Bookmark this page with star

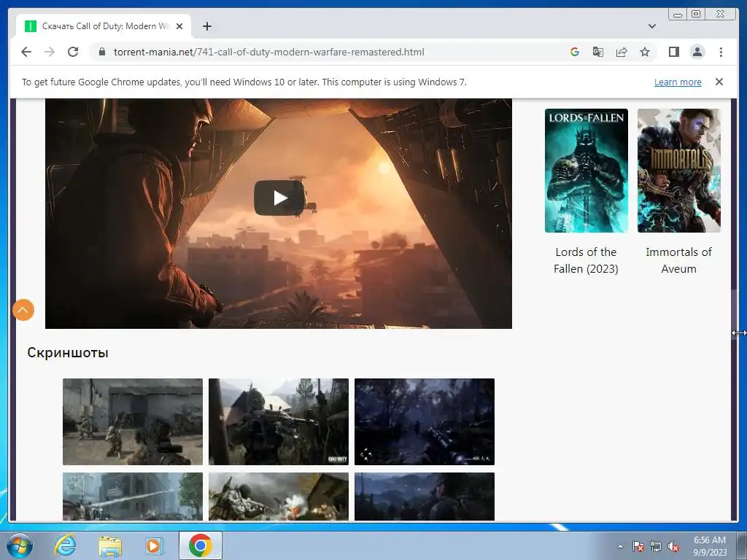[x=645, y=52]
